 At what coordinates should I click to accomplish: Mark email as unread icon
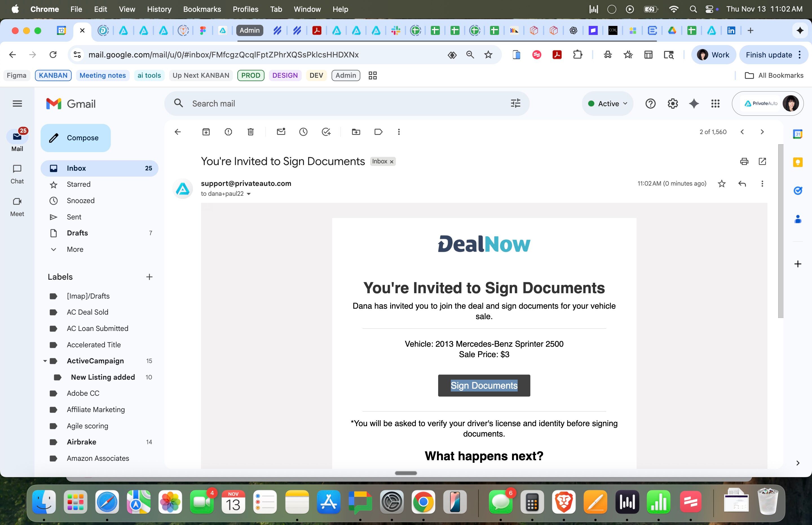[x=281, y=132]
